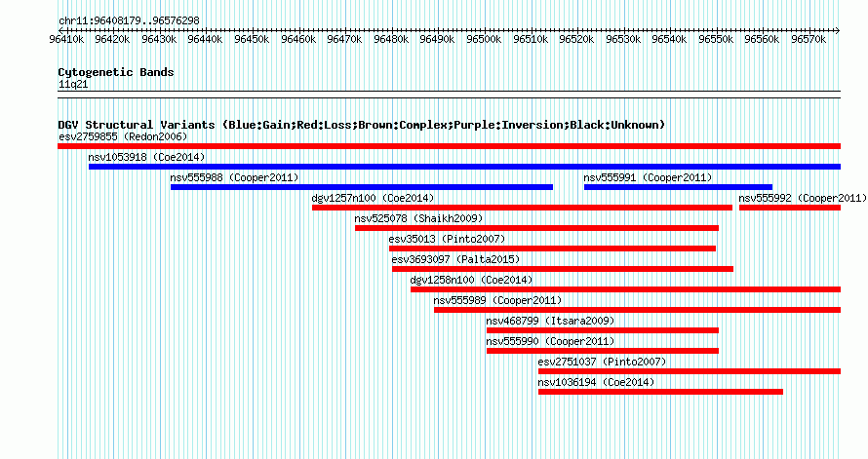The width and height of the screenshot is (868, 459).
Task: Select the blue nsv555988 gain bar
Action: pyautogui.click(x=362, y=187)
